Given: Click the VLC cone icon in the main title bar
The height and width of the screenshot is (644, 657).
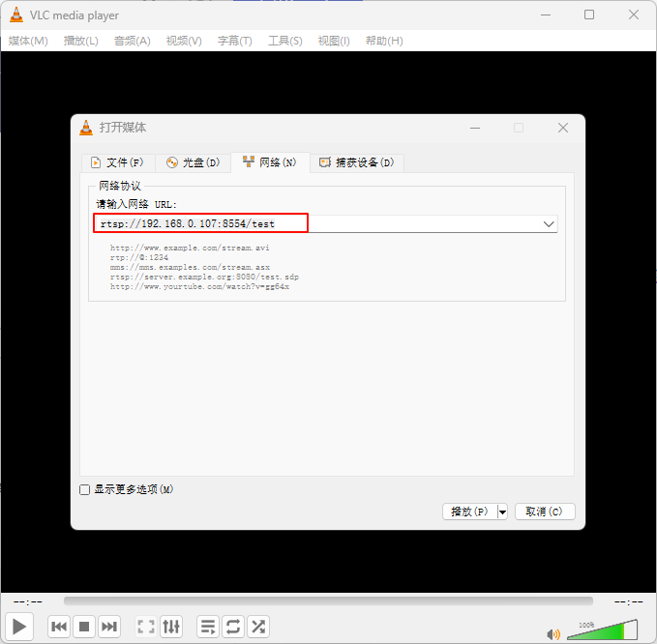Looking at the screenshot, I should pyautogui.click(x=16, y=15).
